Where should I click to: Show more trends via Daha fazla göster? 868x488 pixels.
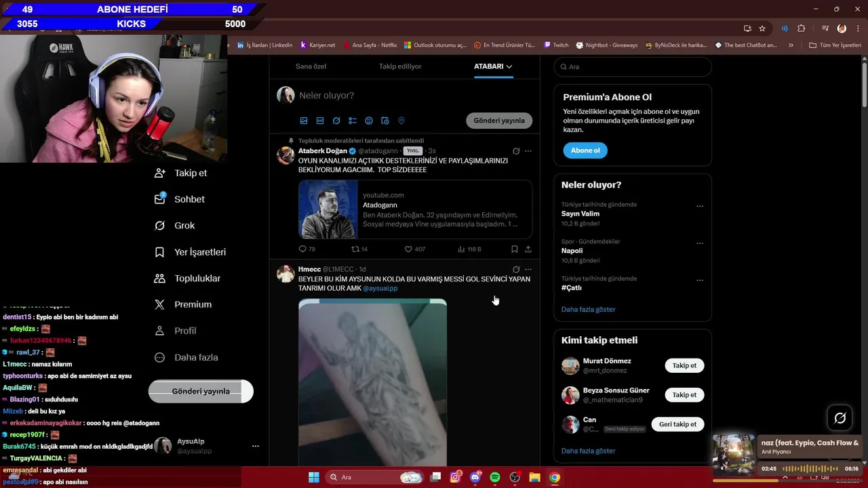click(x=588, y=309)
